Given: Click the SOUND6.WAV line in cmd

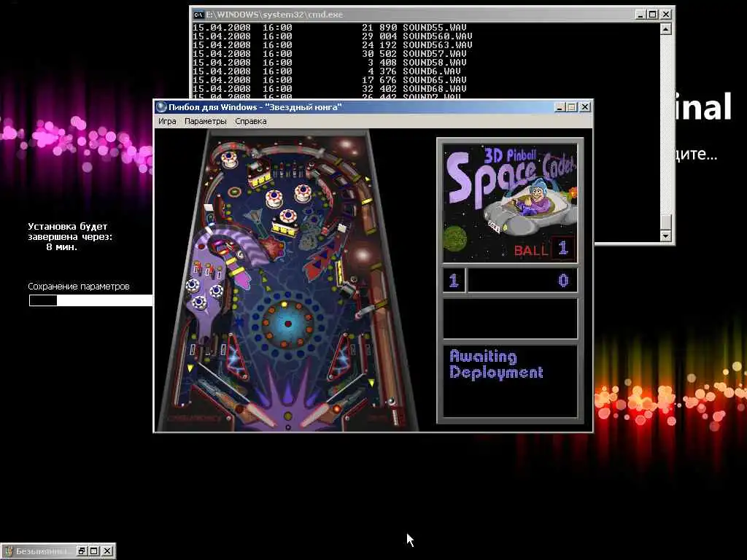Looking at the screenshot, I should click(x=326, y=71).
